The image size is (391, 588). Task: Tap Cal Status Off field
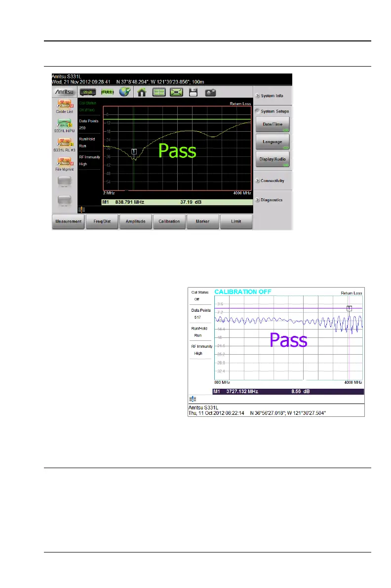(200, 296)
